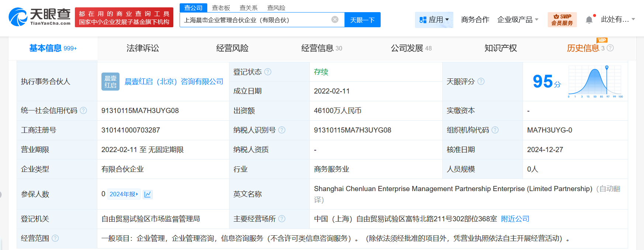Open the 应用 dropdown
The width and height of the screenshot is (644, 250).
click(434, 20)
